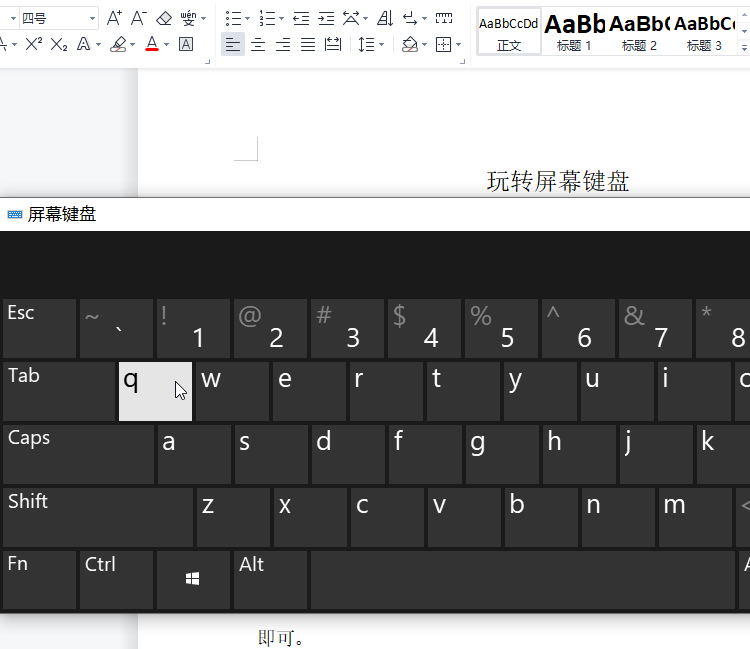Click the document title 玩转屏幕键盘
The height and width of the screenshot is (649, 750).
[558, 181]
